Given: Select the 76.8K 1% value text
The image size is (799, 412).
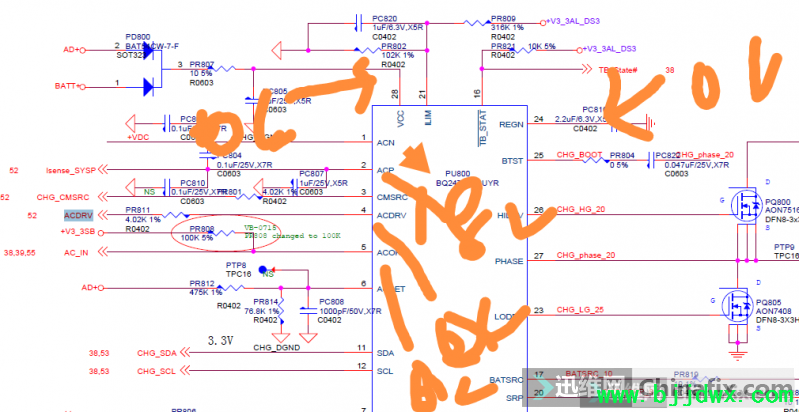Looking at the screenshot, I should click(x=261, y=311).
